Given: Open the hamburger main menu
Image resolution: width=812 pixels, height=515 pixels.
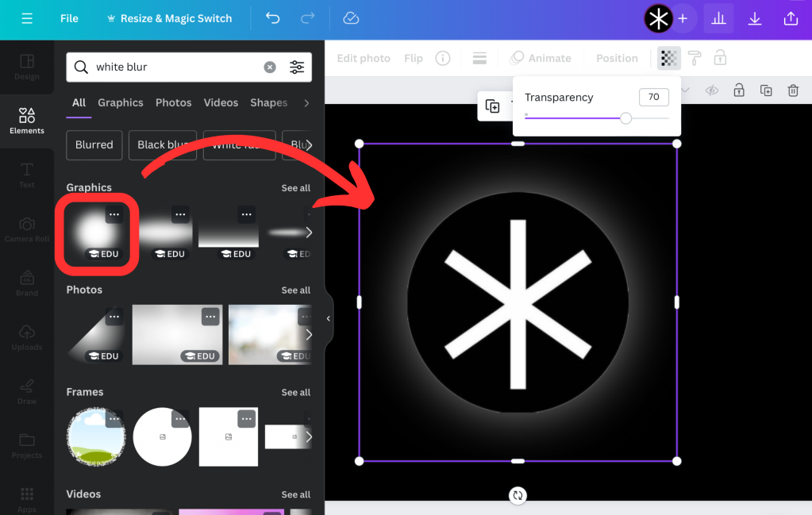Looking at the screenshot, I should 27,18.
